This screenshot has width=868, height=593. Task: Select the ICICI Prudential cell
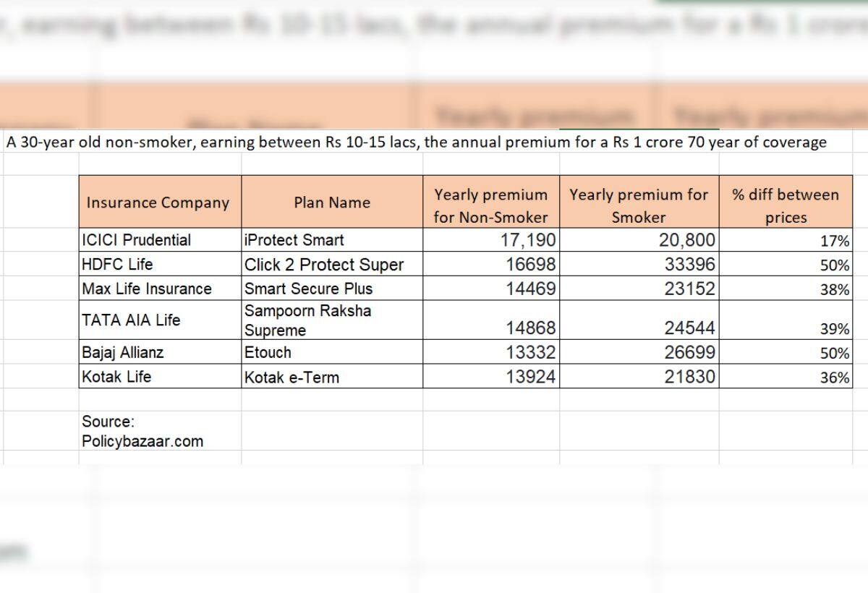click(x=160, y=240)
